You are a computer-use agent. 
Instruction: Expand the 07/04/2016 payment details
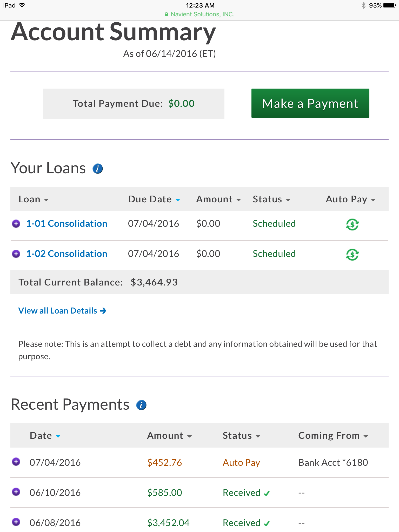(x=16, y=462)
